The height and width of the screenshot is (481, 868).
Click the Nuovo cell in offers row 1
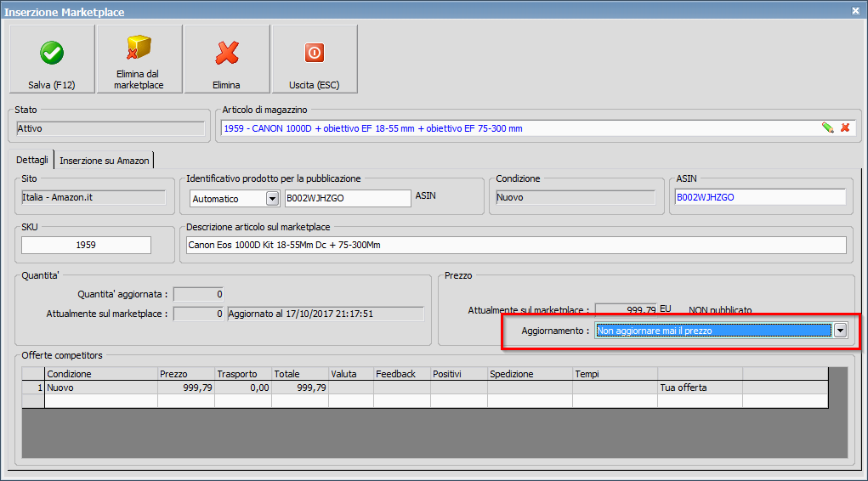click(x=101, y=388)
